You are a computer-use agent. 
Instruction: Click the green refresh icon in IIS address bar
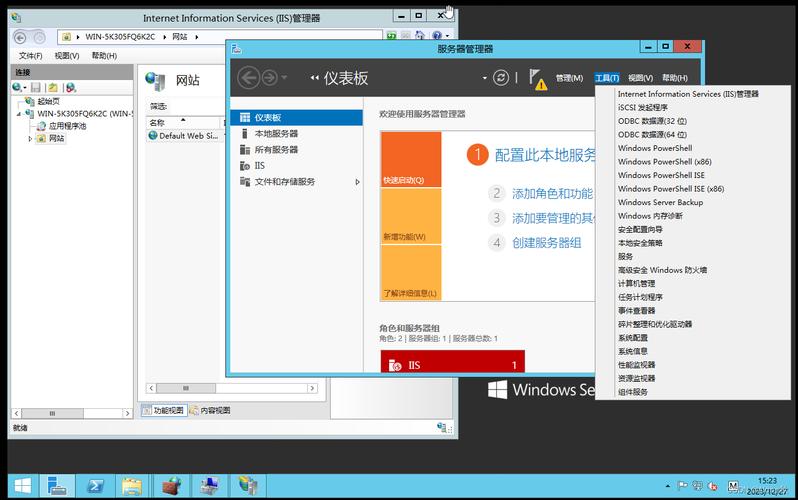391,36
